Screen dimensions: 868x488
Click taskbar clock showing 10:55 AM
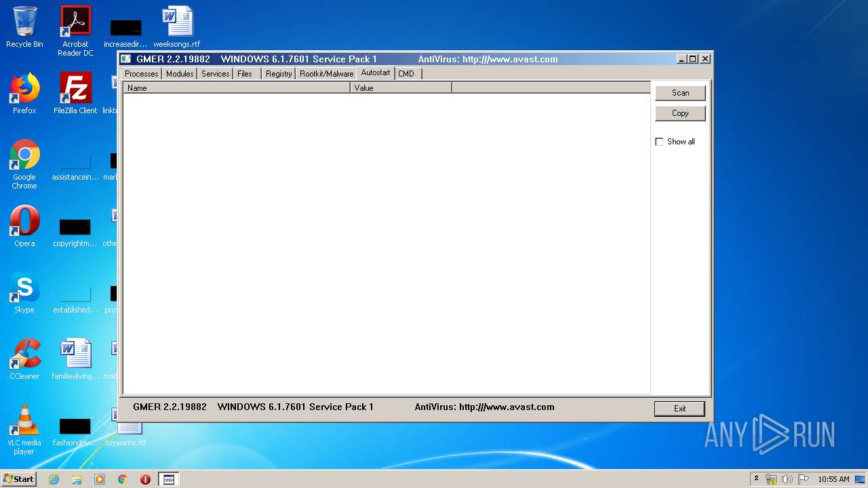tap(833, 479)
